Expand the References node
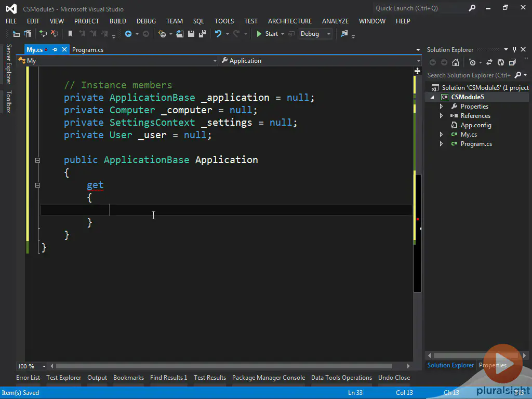The image size is (532, 399). 442,116
